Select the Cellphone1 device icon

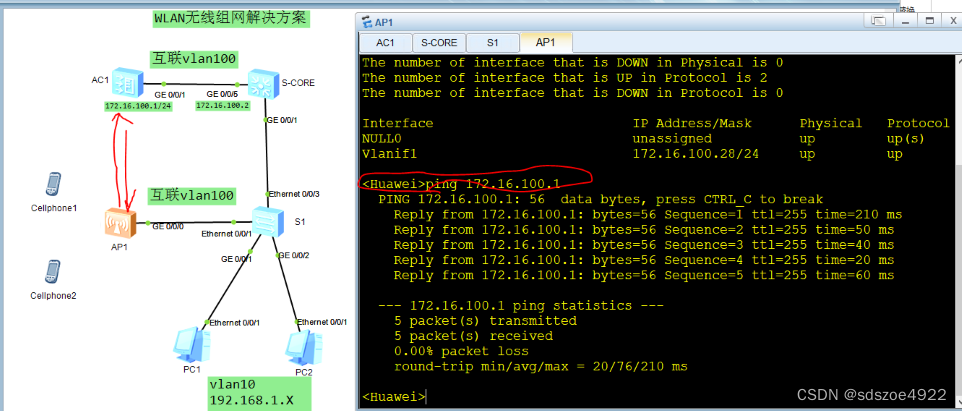[54, 185]
